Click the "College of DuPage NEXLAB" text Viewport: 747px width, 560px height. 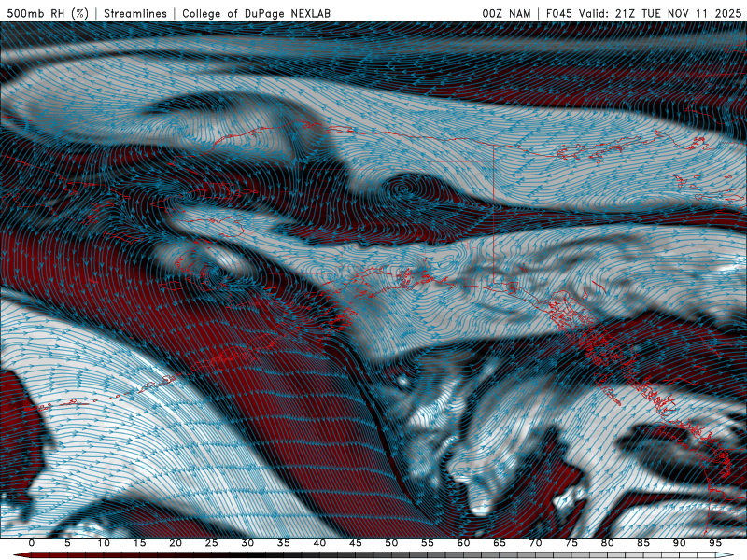256,13
